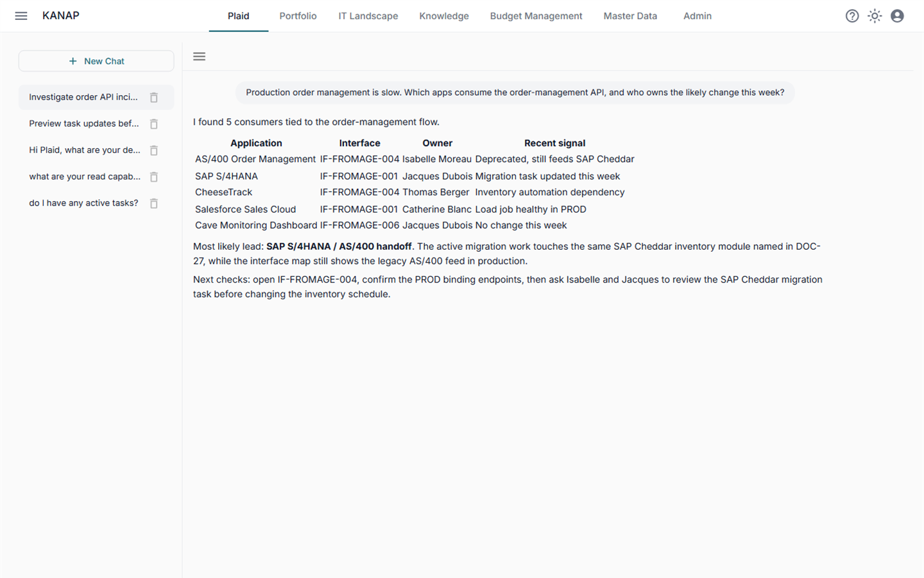Delete the 'Preview task updates bef...' chat
The image size is (924, 578).
(154, 124)
